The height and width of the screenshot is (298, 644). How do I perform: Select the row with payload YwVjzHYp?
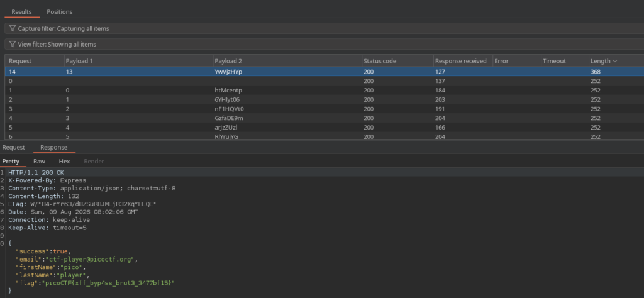click(x=324, y=72)
